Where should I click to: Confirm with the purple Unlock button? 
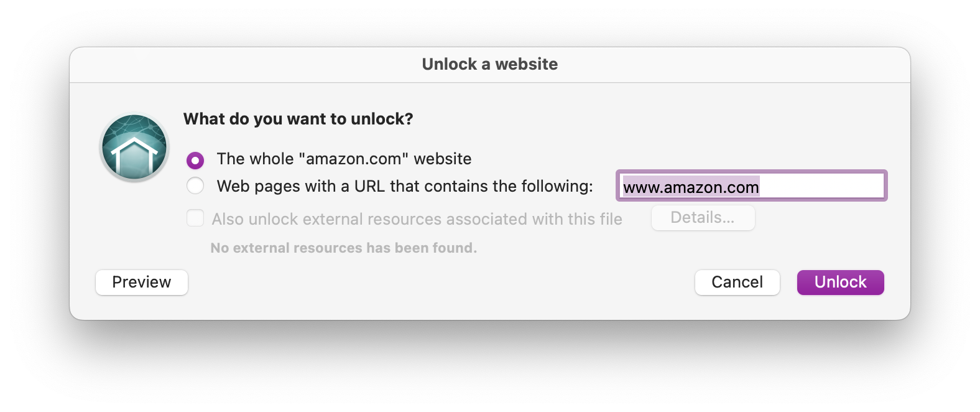pos(840,283)
